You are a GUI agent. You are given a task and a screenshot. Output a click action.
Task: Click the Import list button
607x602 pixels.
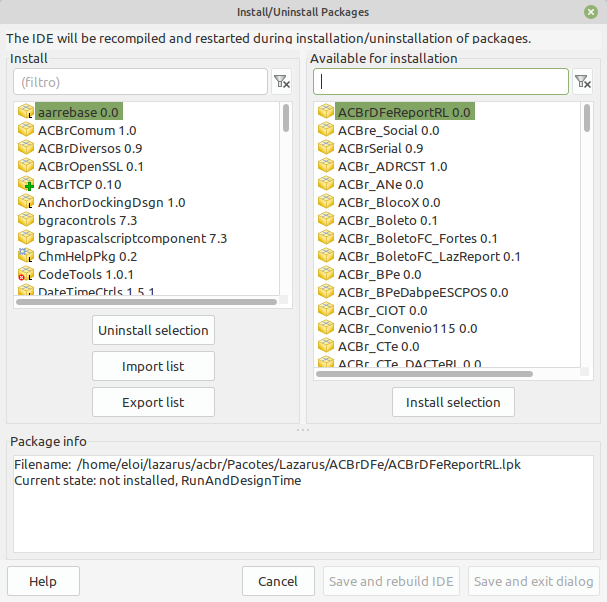(153, 366)
